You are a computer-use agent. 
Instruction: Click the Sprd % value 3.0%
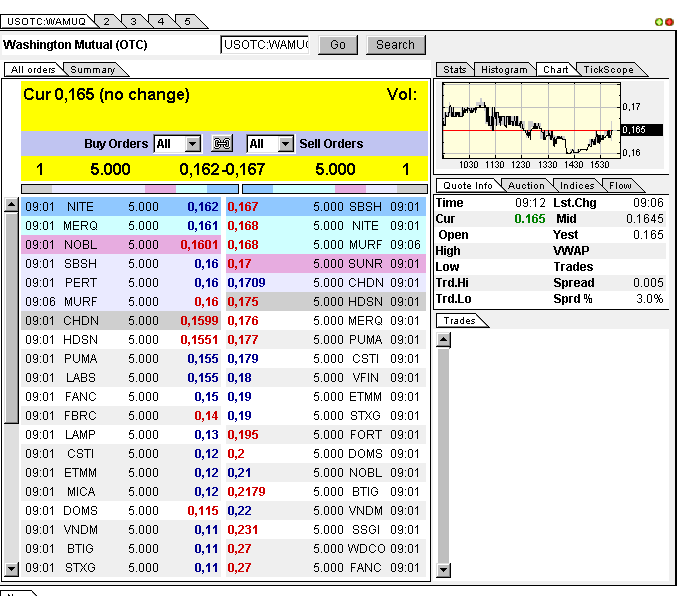(649, 299)
